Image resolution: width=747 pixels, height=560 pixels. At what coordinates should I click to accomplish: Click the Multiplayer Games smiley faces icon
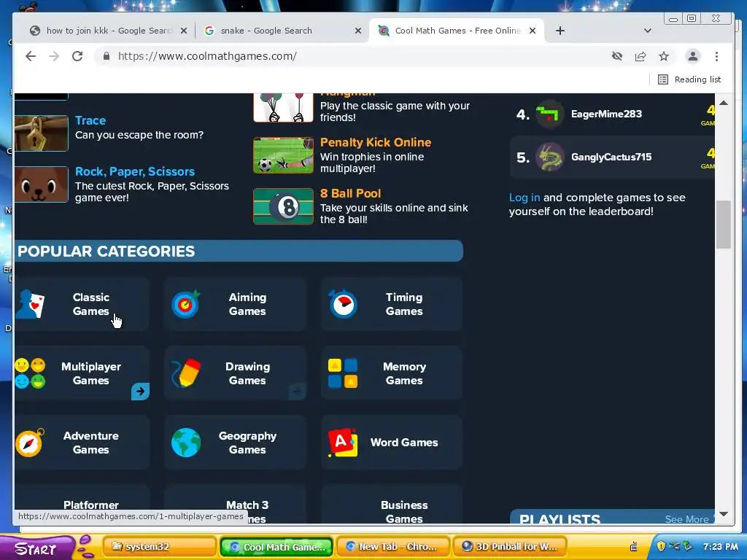(30, 373)
